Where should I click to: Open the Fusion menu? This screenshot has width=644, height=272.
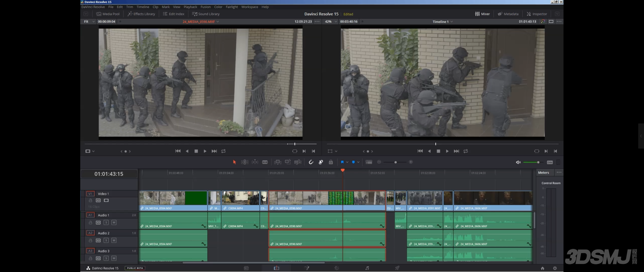[206, 7]
